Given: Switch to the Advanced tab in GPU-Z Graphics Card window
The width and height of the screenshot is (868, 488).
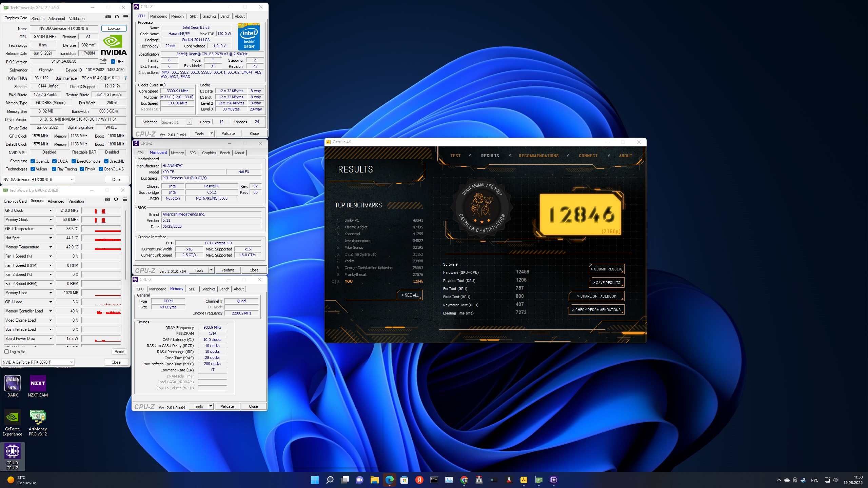Looking at the screenshot, I should tap(57, 19).
